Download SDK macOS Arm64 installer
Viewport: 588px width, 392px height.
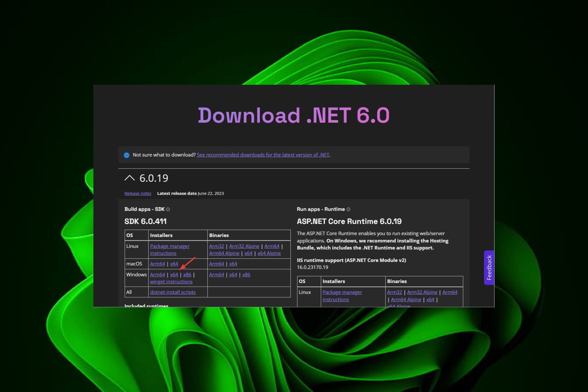[157, 264]
